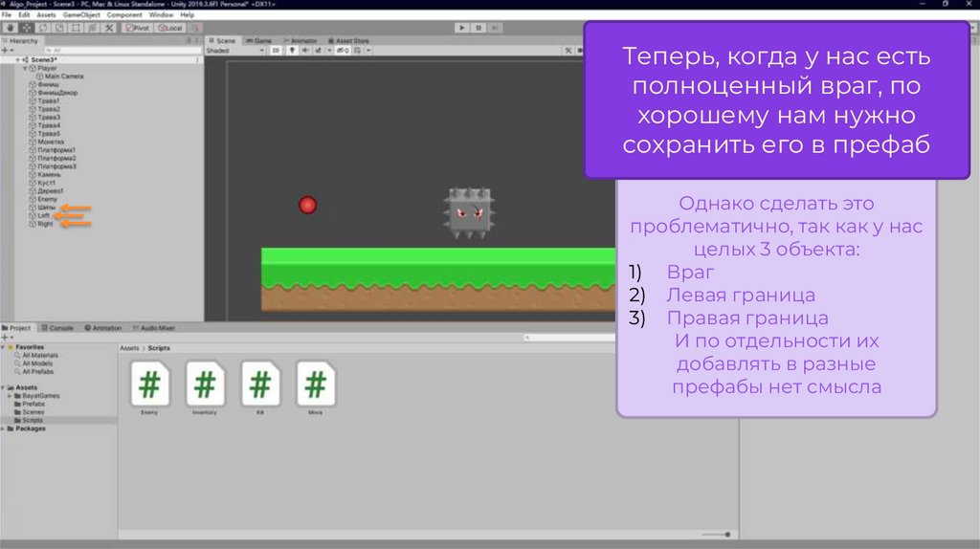This screenshot has height=549, width=980.
Task: Toggle scene effects button
Action: coord(319,51)
